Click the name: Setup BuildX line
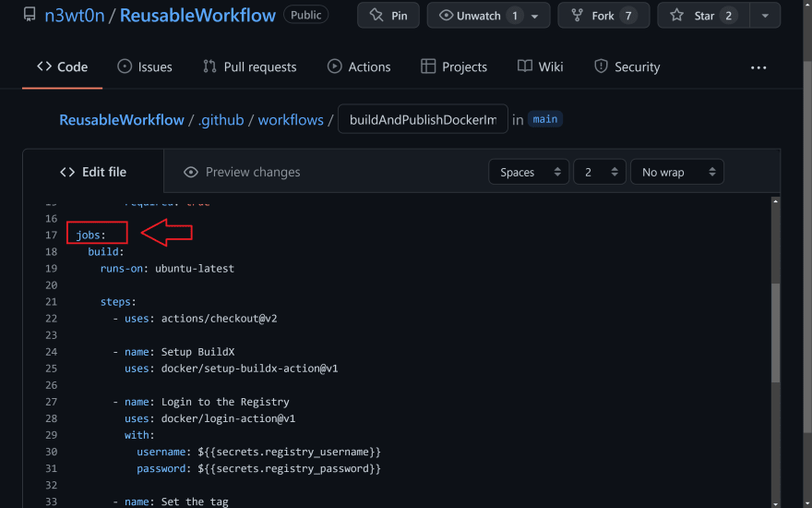The image size is (812, 508). (x=173, y=352)
